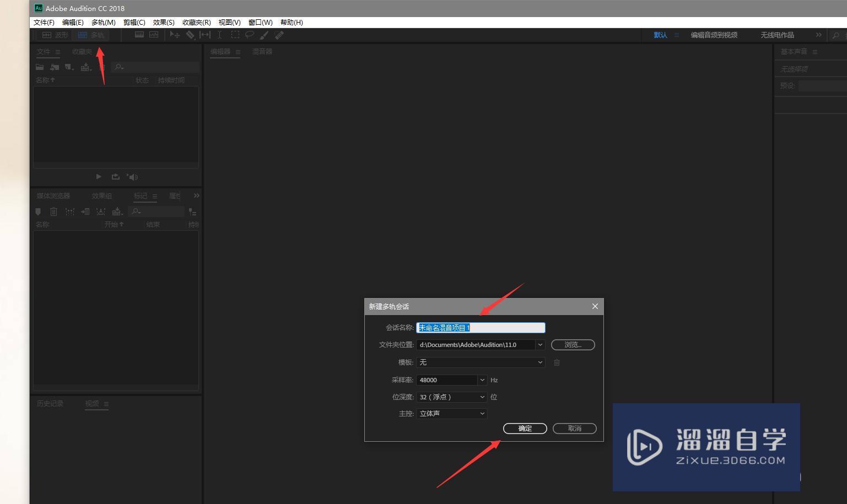Open 视图(V) menu
Screen dimensions: 847x504
pos(229,23)
